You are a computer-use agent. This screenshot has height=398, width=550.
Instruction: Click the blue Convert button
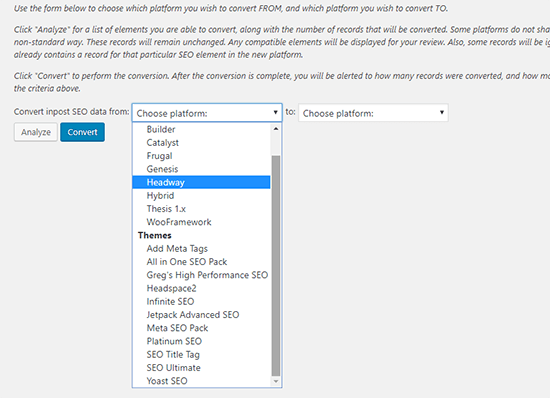pos(82,132)
